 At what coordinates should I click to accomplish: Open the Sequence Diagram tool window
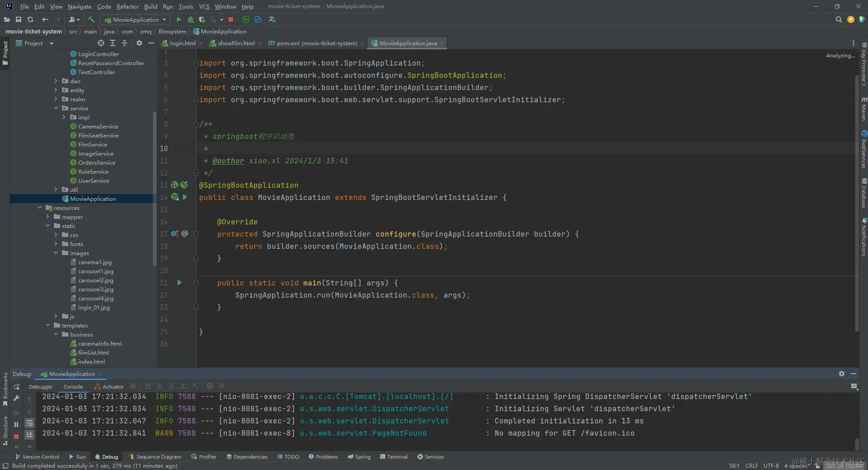pos(155,456)
